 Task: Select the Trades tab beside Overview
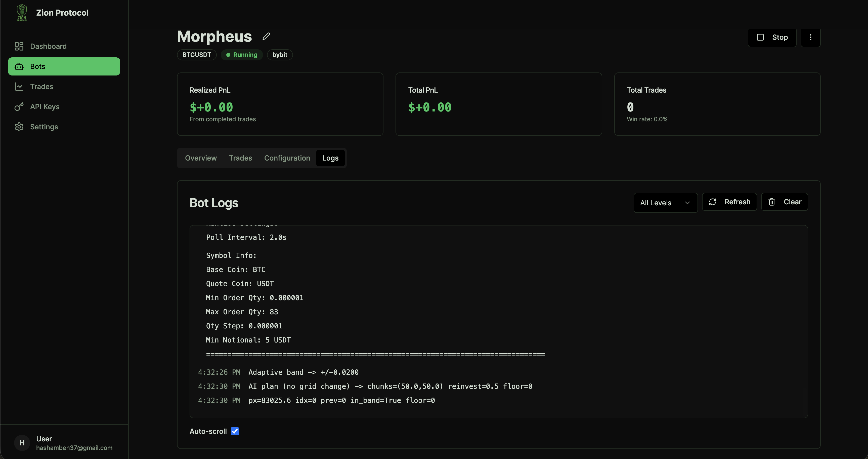coord(240,158)
